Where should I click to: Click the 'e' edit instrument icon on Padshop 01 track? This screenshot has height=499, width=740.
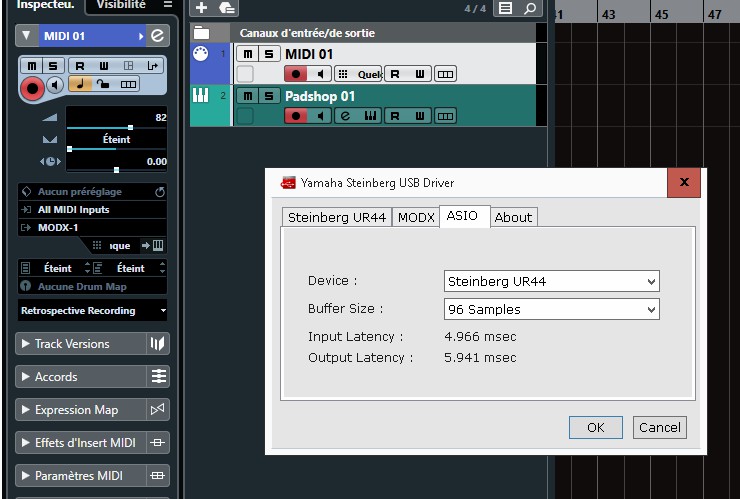tap(345, 116)
